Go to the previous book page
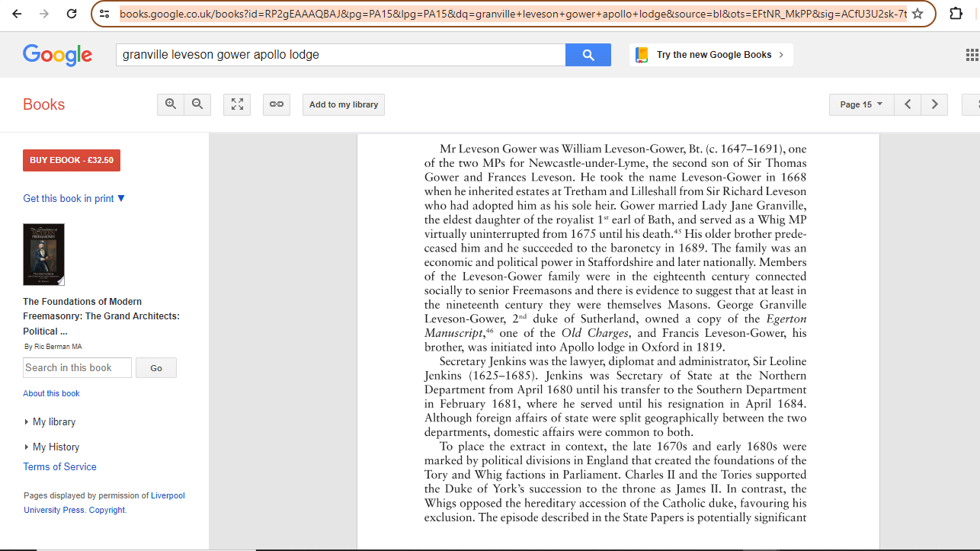 coord(908,104)
